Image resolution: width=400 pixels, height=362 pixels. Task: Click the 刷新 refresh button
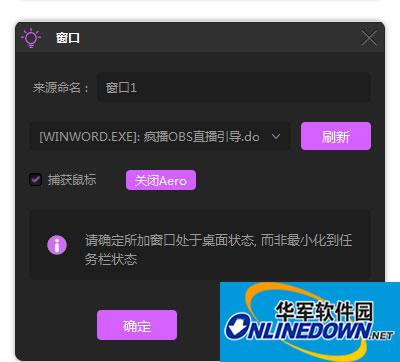(336, 136)
